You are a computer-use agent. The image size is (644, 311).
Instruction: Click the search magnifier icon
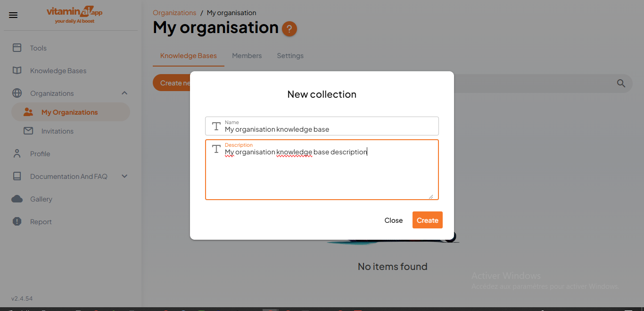click(x=621, y=83)
